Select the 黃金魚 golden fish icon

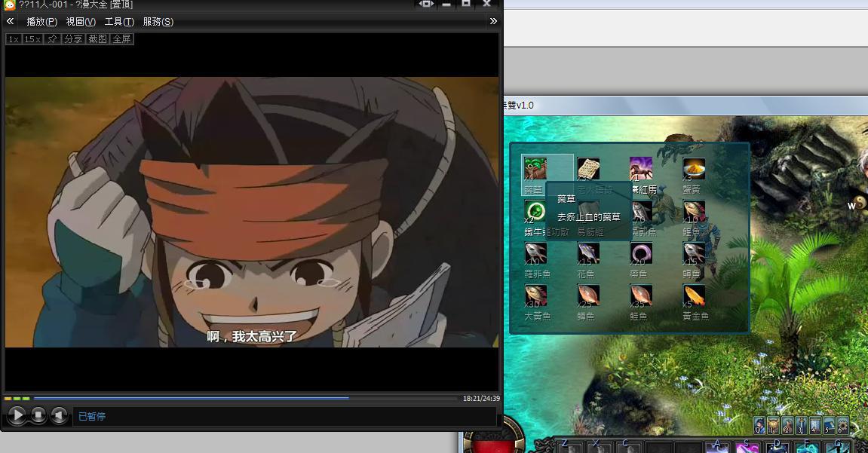(694, 295)
